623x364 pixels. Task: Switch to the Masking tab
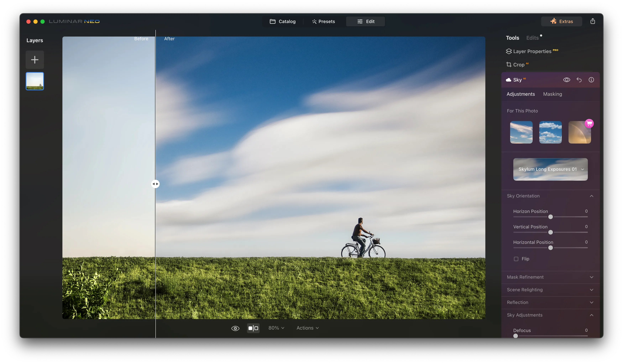(552, 94)
